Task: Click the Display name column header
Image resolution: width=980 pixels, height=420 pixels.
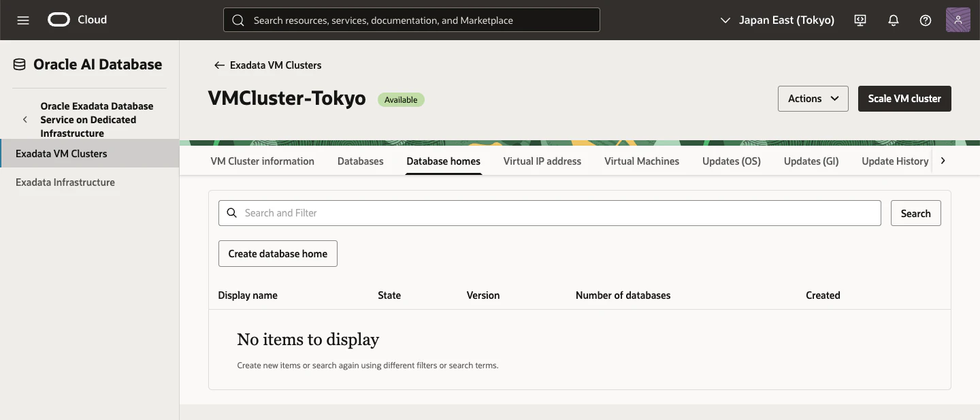Action: pyautogui.click(x=248, y=295)
